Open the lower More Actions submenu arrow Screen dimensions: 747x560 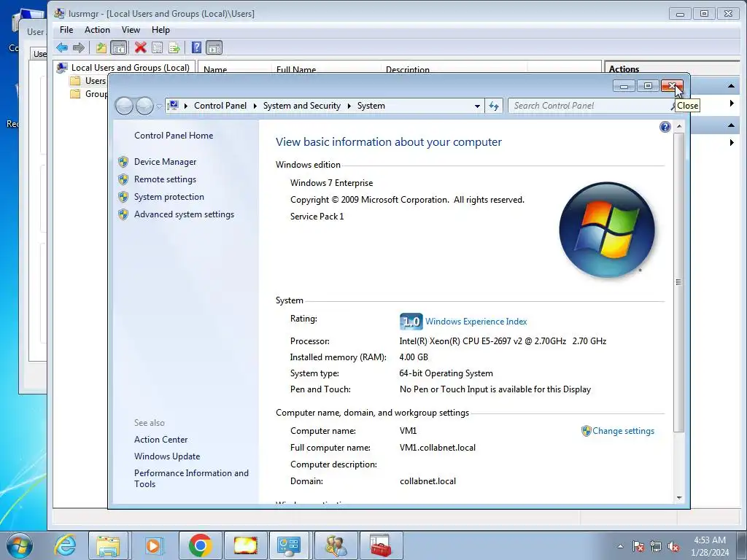coord(732,142)
